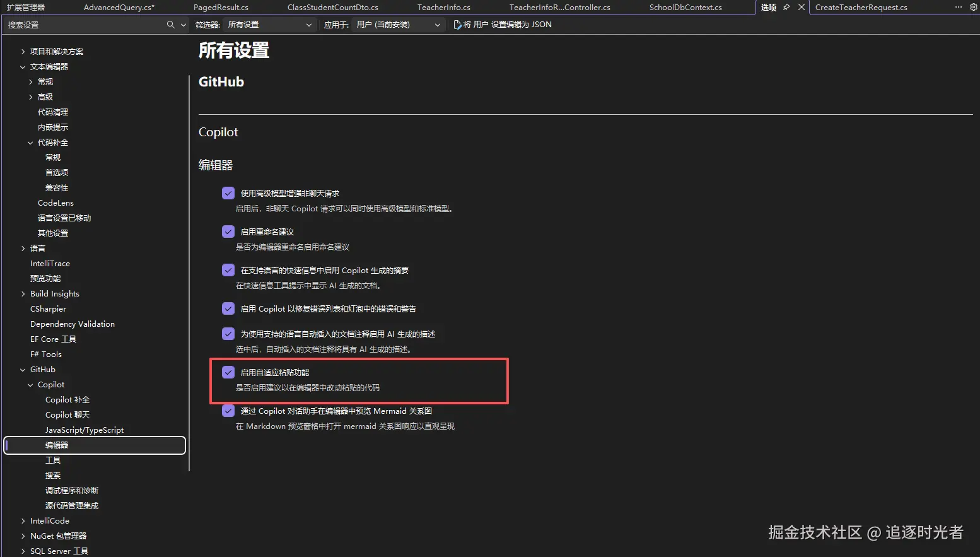Collapse the Copilot tree node

pyautogui.click(x=31, y=385)
